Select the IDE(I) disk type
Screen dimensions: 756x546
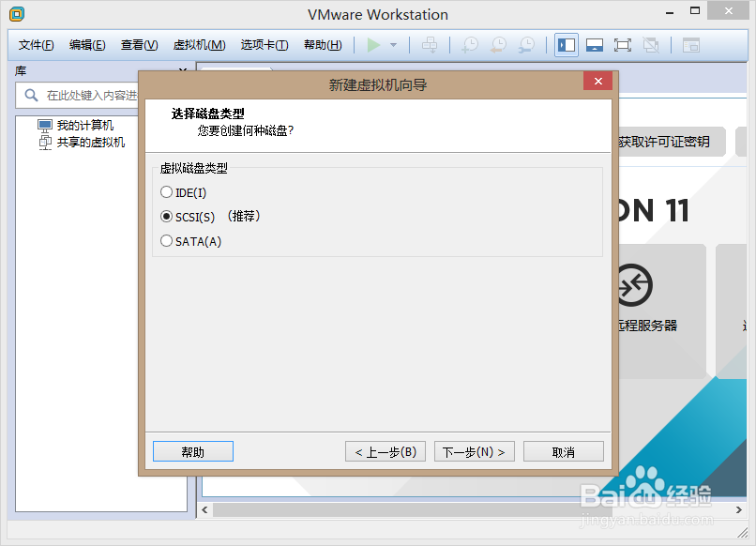pyautogui.click(x=183, y=192)
